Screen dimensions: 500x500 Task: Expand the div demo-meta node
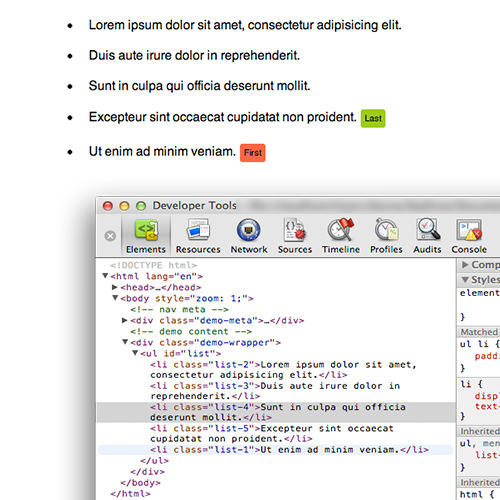coord(125,320)
